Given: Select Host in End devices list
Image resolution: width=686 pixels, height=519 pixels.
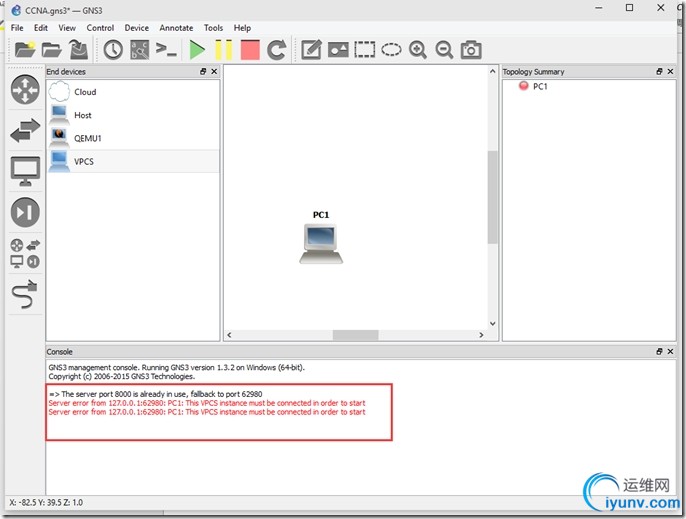Looking at the screenshot, I should (x=133, y=115).
